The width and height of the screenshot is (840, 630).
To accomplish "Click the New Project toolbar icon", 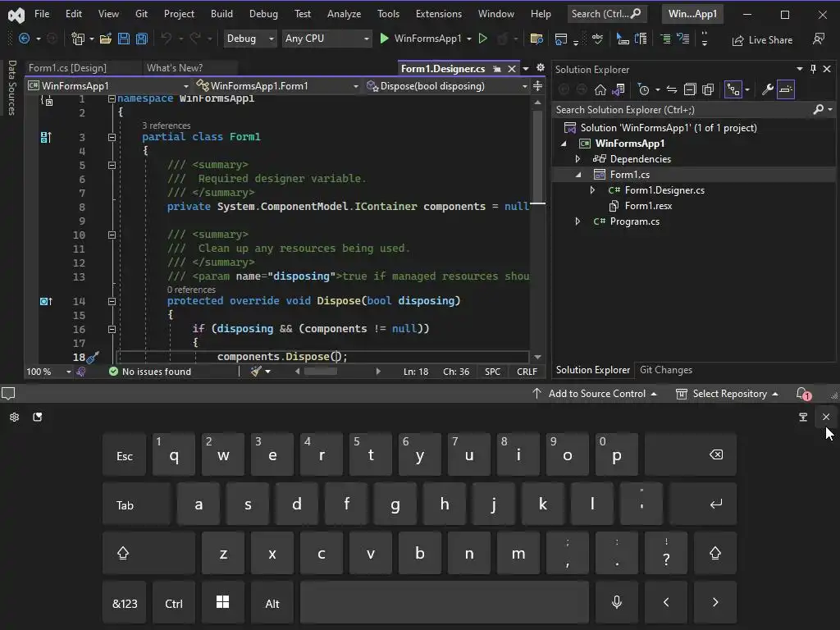I will (x=78, y=39).
